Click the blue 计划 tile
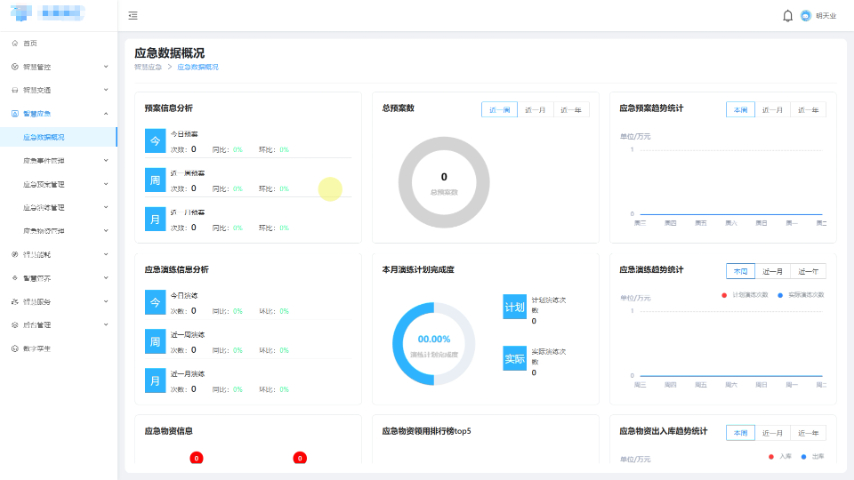The height and width of the screenshot is (480, 854). [x=515, y=307]
